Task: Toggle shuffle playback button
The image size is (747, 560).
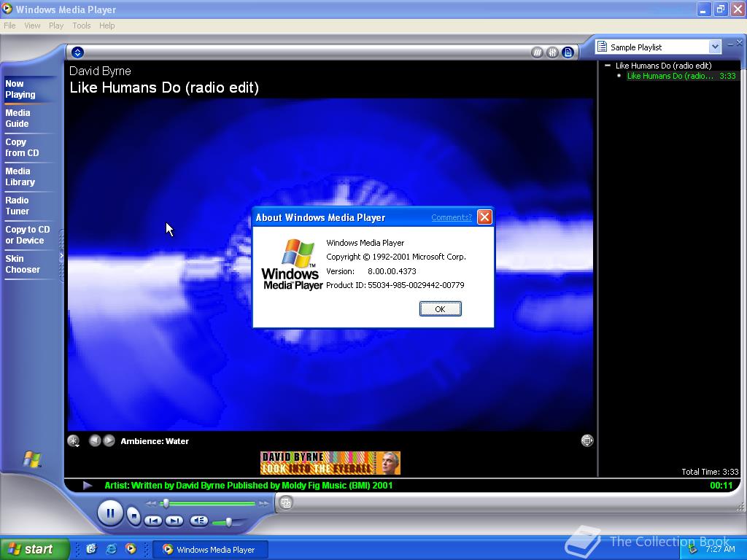Action: (537, 52)
